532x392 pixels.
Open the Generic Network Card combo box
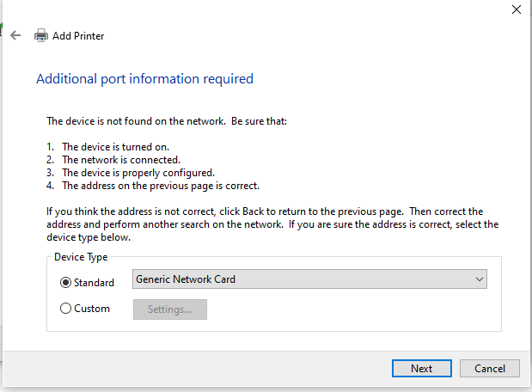tap(309, 279)
